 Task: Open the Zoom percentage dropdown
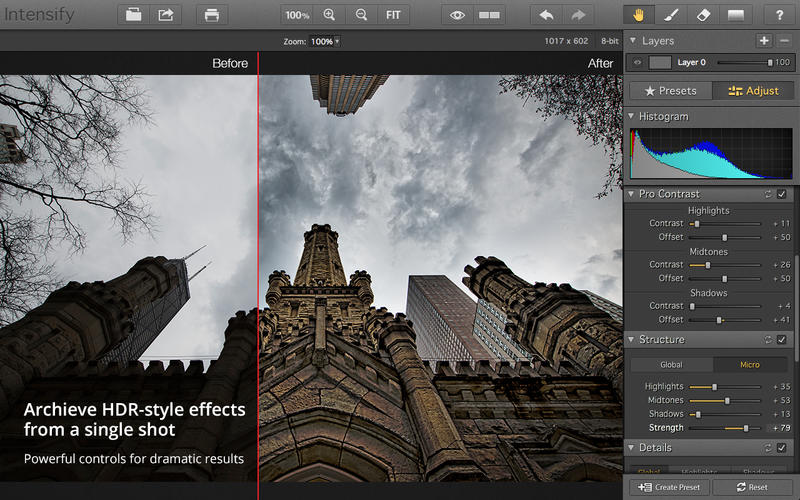(x=325, y=42)
